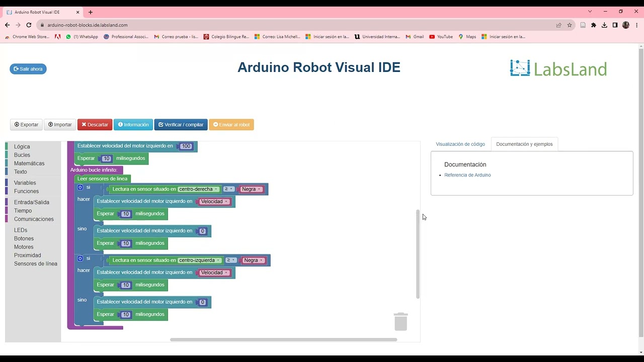Screen dimensions: 644x362
Task: Click the Exportar button
Action: (26, 125)
